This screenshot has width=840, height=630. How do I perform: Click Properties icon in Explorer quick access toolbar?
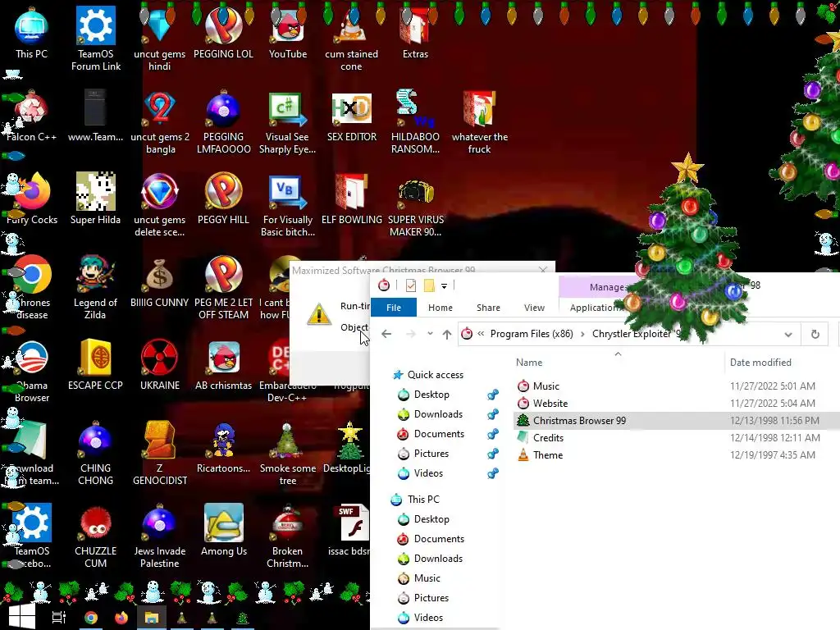coord(411,285)
